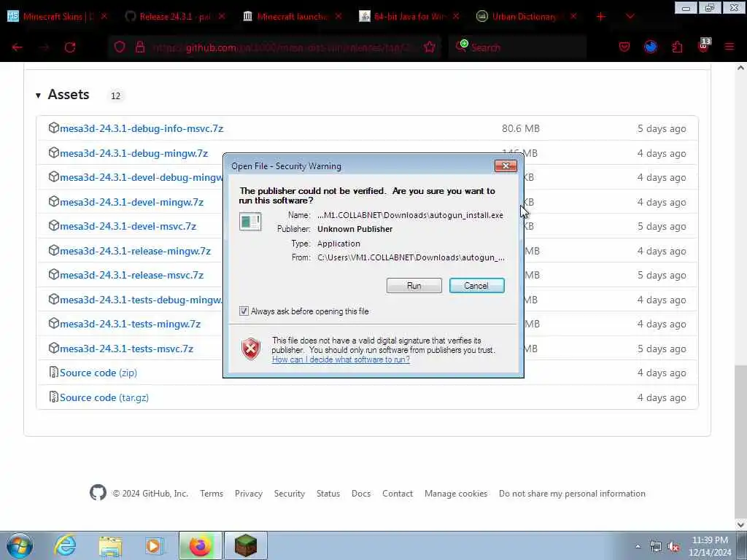Download mesa3d-24.3.1-release-mingw.7z

tap(135, 251)
